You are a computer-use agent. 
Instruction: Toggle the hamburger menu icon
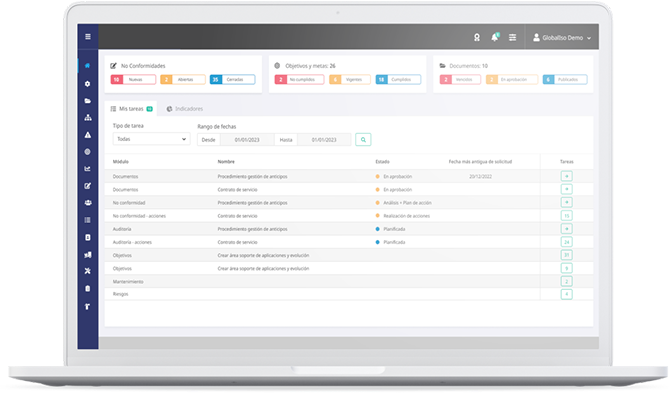click(88, 37)
